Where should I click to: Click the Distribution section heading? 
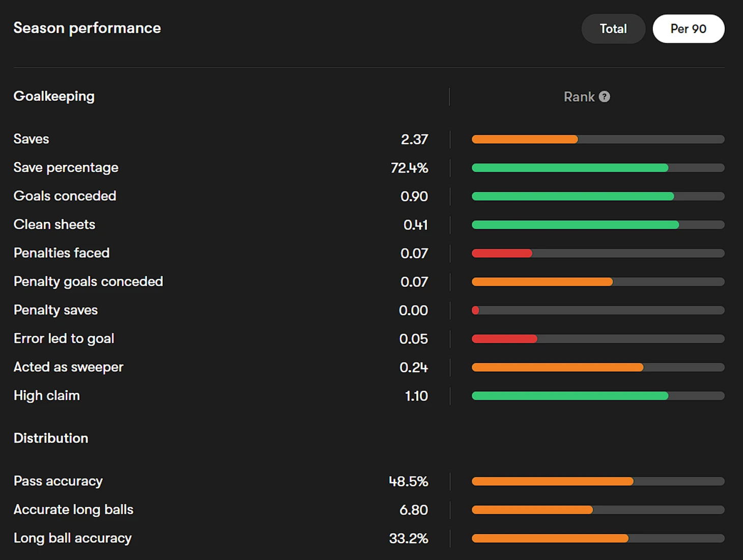(51, 438)
